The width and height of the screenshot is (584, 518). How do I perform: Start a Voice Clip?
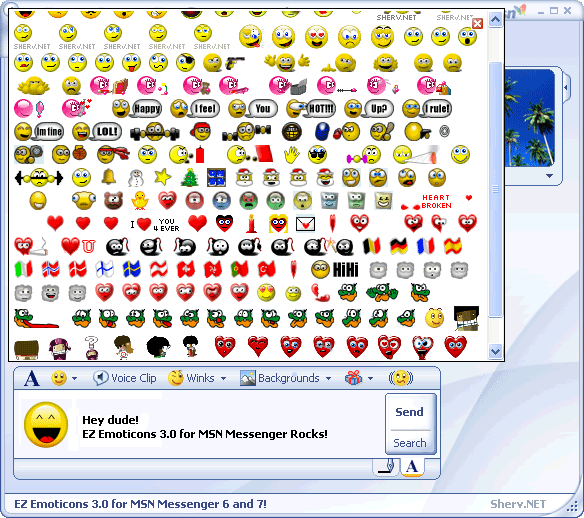(124, 378)
